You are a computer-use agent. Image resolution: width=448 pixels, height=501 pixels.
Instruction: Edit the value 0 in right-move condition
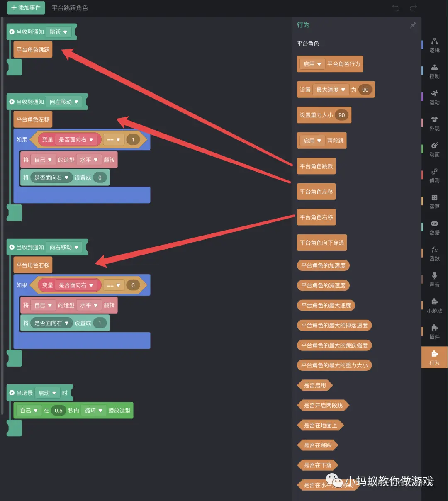(133, 285)
